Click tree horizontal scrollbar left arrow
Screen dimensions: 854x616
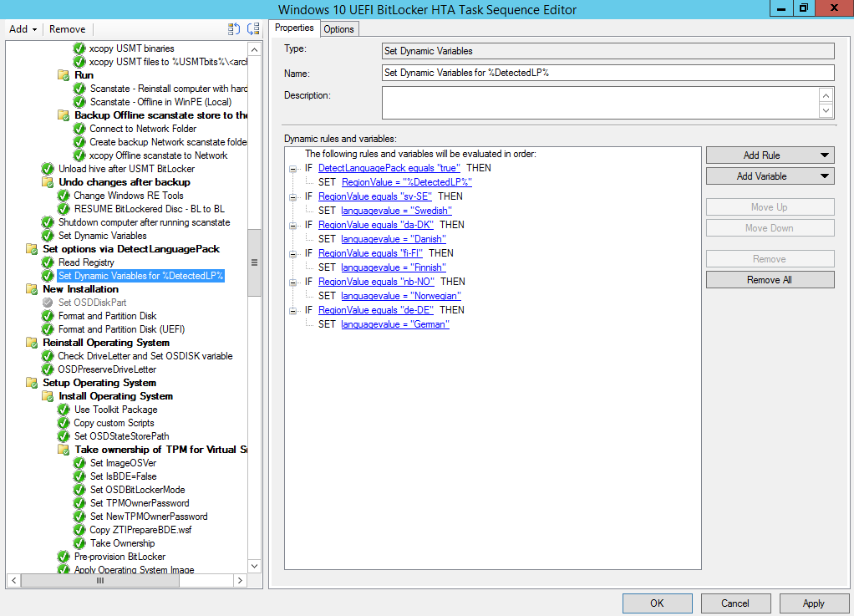13,581
